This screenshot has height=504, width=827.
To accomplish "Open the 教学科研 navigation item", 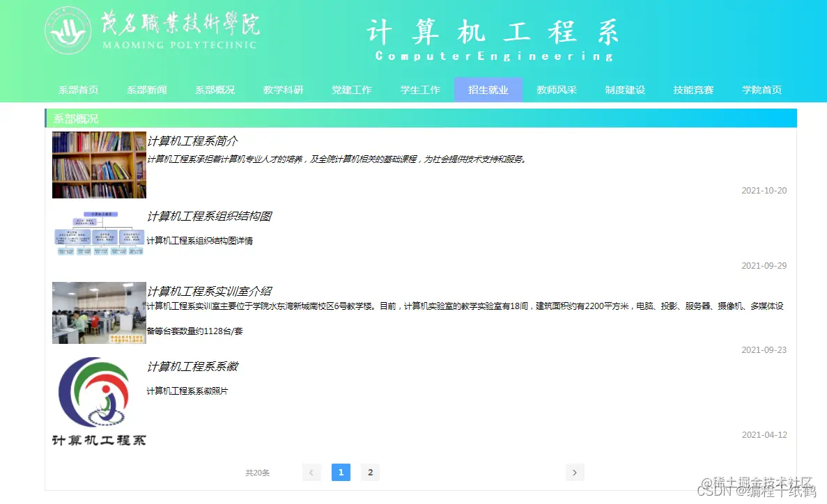I will point(284,90).
